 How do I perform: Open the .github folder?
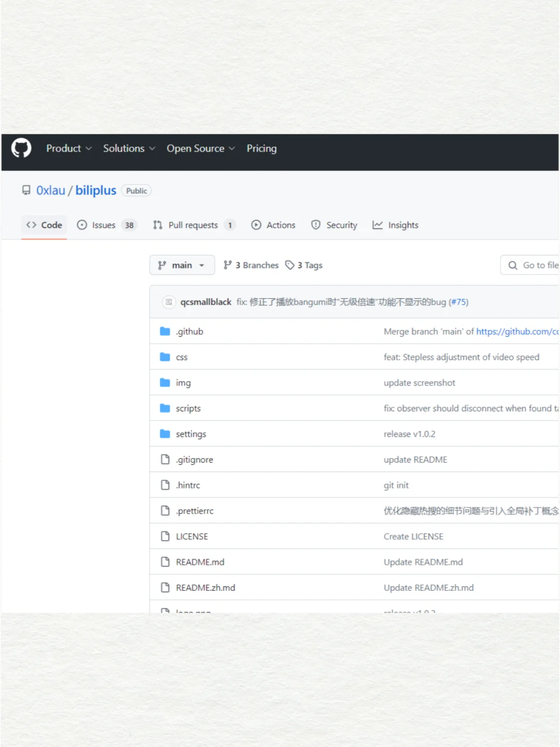point(189,331)
